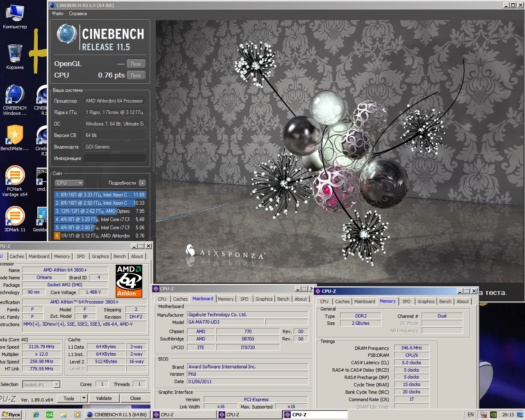This screenshot has width=525, height=420.
Task: Switch to SPD tab in Memory window
Action: [406, 301]
